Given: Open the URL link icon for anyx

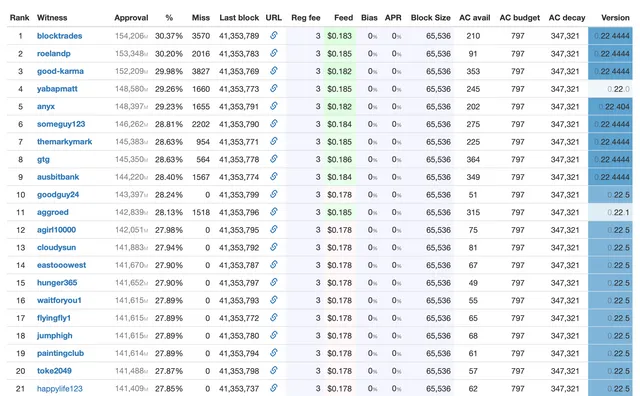Looking at the screenshot, I should (x=274, y=106).
